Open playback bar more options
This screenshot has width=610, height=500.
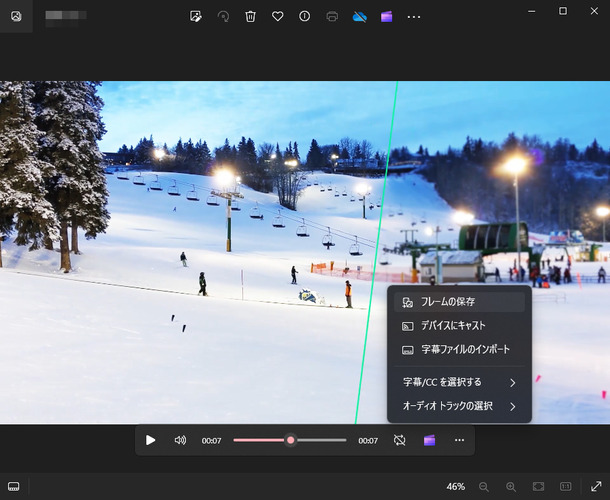[x=459, y=440]
